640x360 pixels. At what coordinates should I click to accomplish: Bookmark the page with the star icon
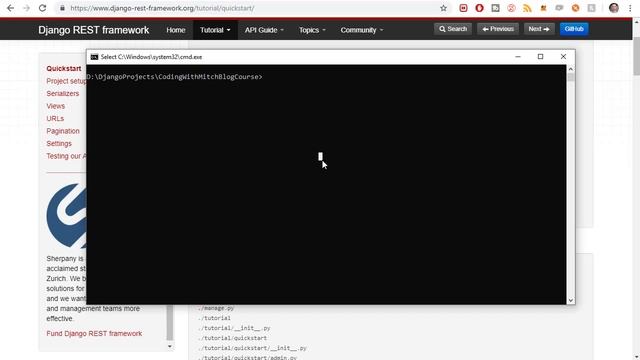[x=443, y=8]
